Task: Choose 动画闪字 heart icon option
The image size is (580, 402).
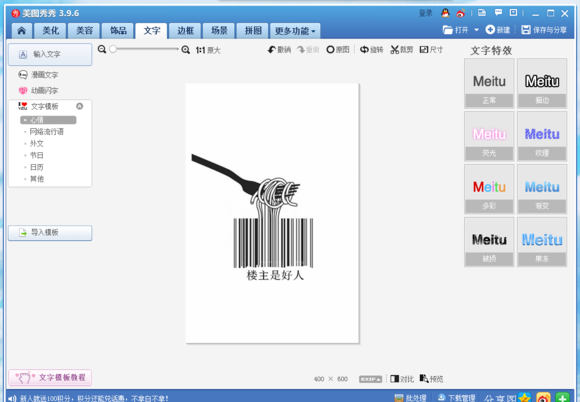Action: tap(38, 91)
